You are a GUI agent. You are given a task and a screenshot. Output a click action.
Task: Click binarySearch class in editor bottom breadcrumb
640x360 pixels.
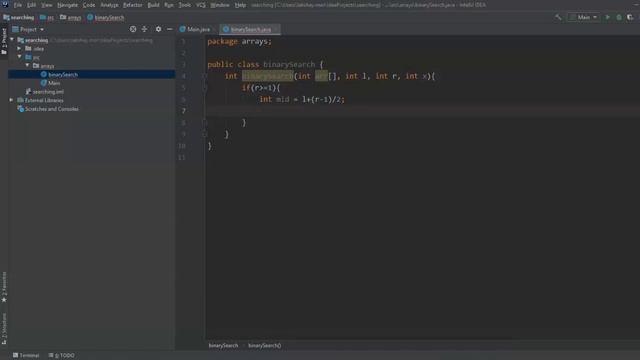coord(223,346)
